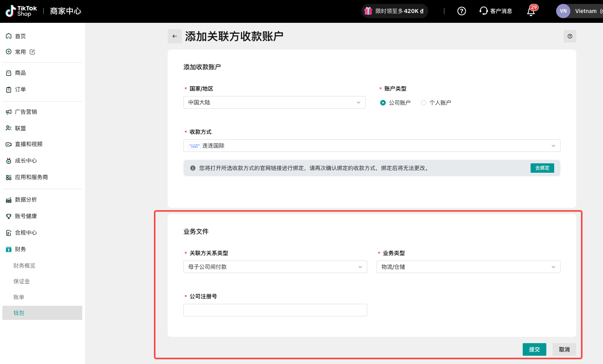Open notifications bell with 29 badge
This screenshot has height=364, width=603.
tap(531, 11)
